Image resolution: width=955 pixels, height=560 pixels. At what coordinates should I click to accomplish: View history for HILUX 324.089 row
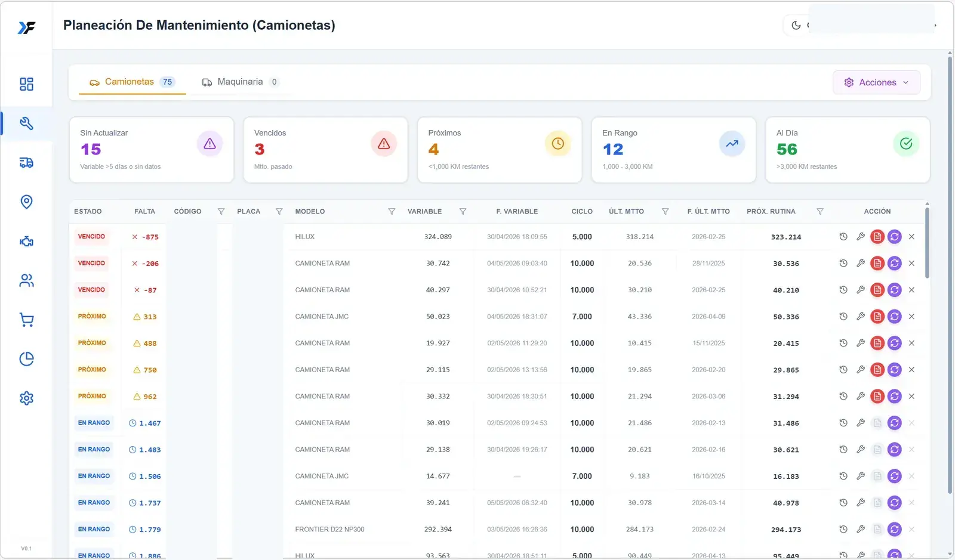point(843,237)
